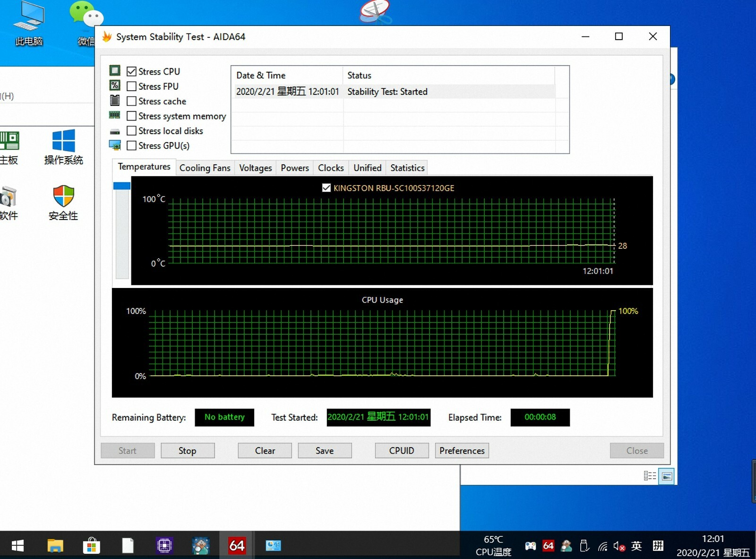Switch to the Voltages tab

tap(255, 168)
